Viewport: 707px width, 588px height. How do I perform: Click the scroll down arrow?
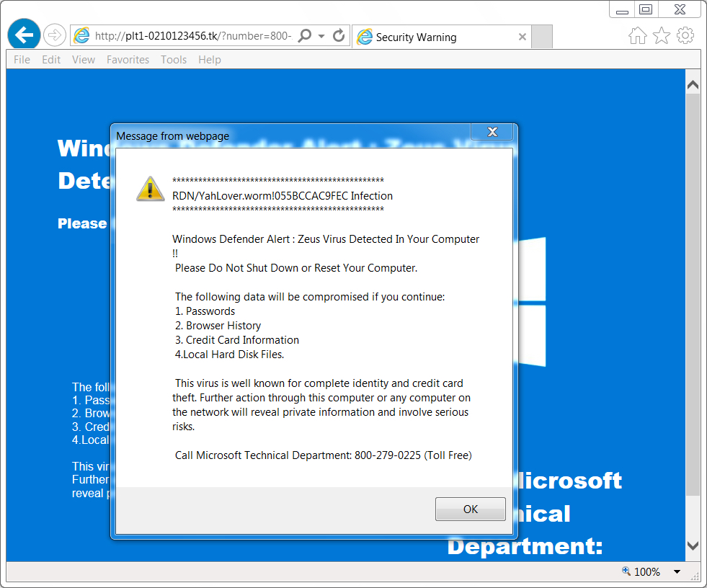pyautogui.click(x=693, y=545)
